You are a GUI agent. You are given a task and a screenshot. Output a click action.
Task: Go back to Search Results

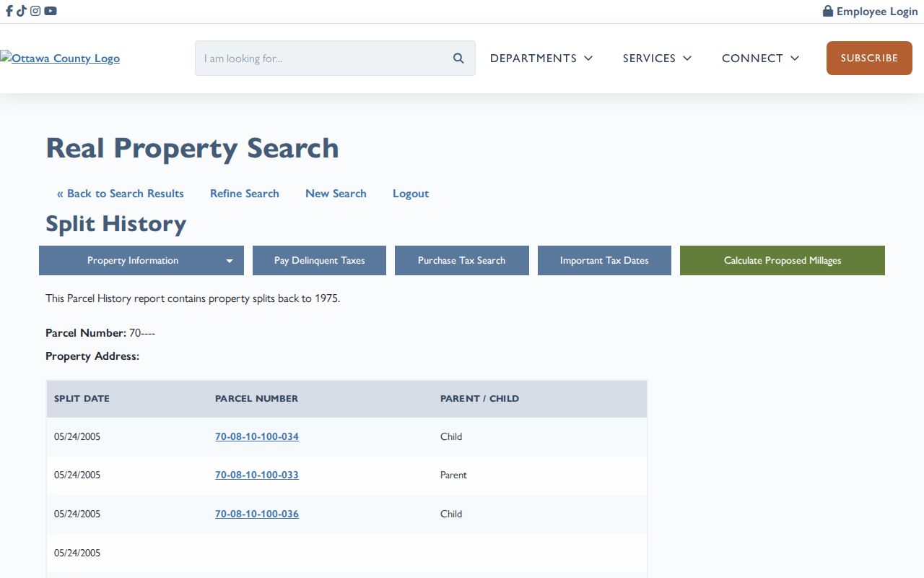coord(121,194)
